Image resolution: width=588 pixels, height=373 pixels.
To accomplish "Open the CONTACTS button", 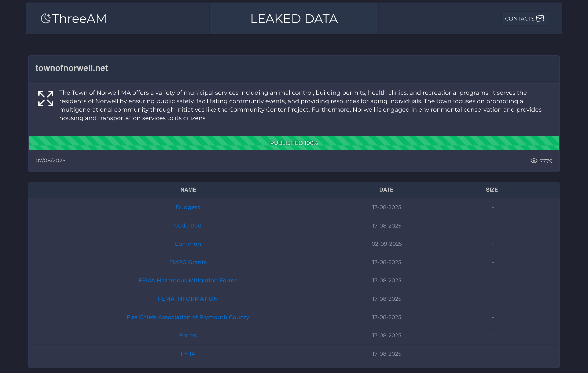I will click(524, 19).
